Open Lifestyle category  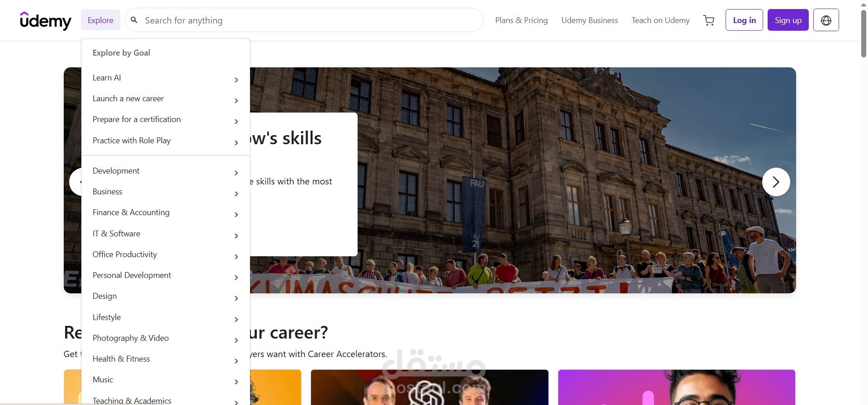pos(165,317)
